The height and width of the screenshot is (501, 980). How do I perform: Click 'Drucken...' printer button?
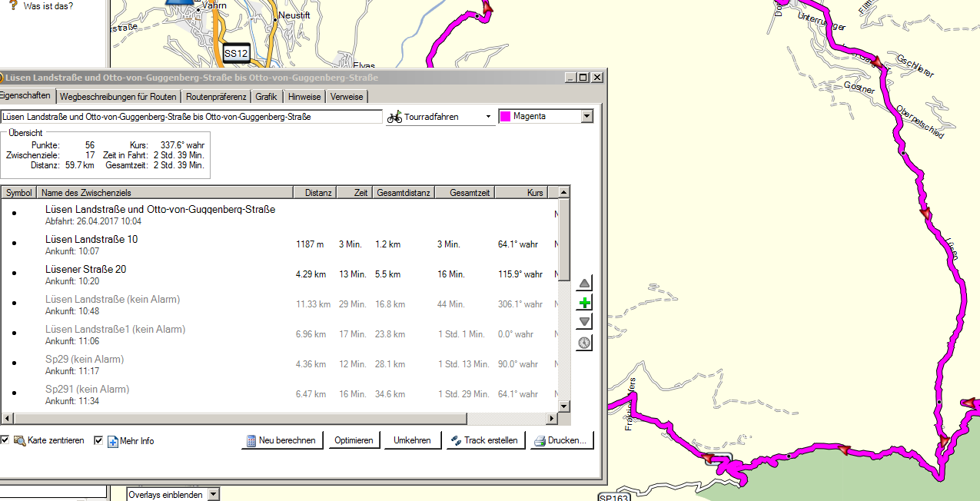click(x=561, y=441)
